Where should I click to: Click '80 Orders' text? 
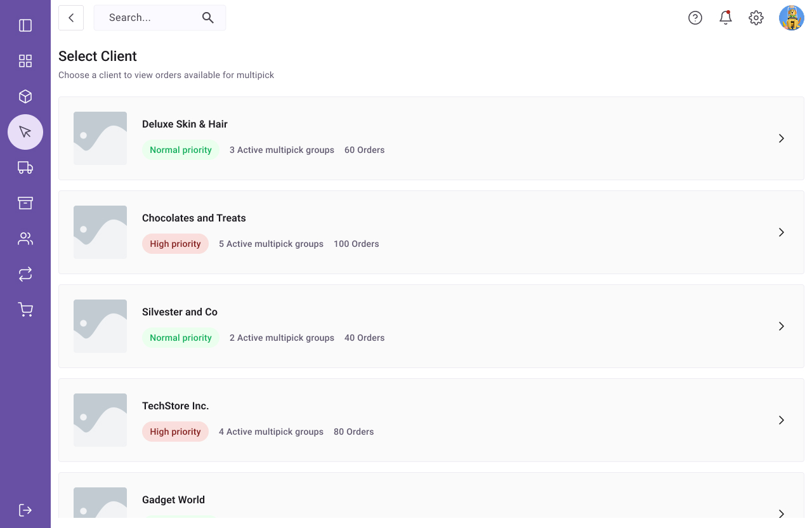click(354, 432)
